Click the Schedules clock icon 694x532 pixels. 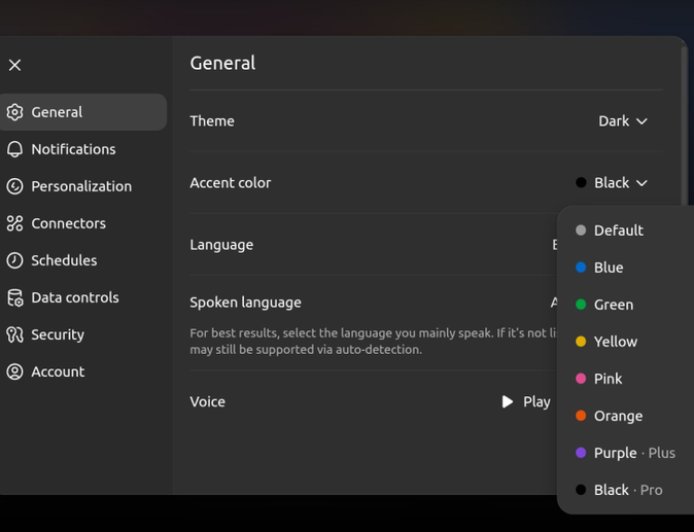point(15,260)
